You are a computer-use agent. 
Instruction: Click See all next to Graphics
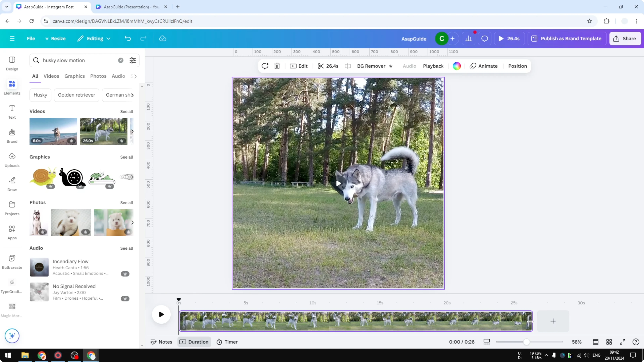(127, 157)
